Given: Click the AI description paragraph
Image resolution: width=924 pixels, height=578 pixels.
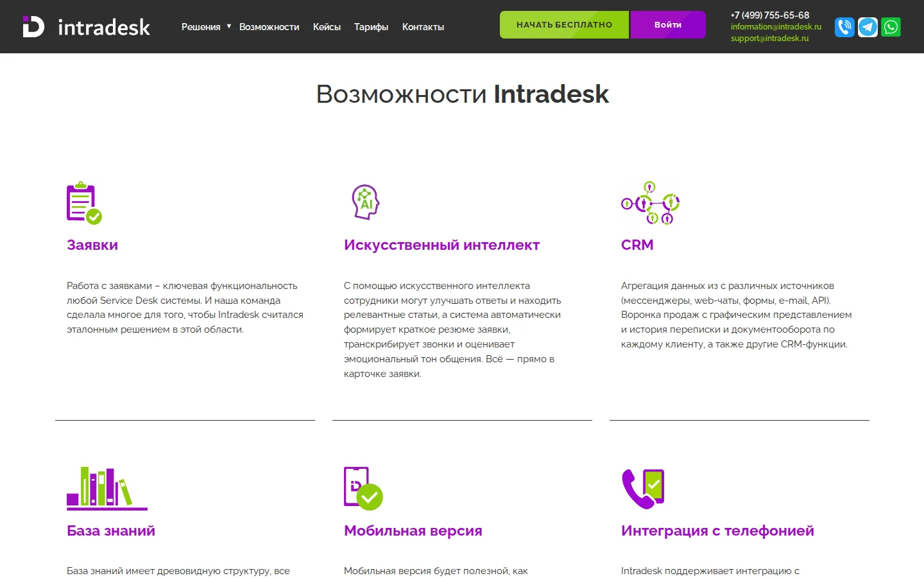Looking at the screenshot, I should click(x=452, y=329).
